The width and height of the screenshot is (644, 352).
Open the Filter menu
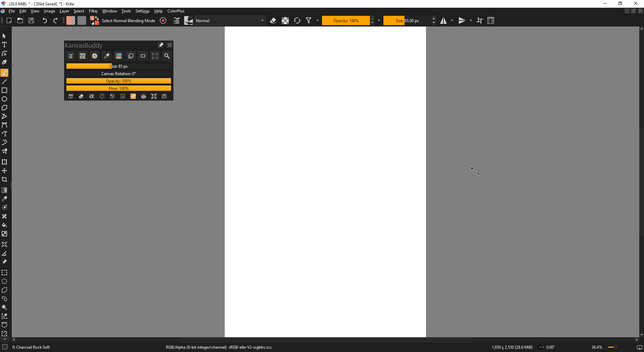93,11
